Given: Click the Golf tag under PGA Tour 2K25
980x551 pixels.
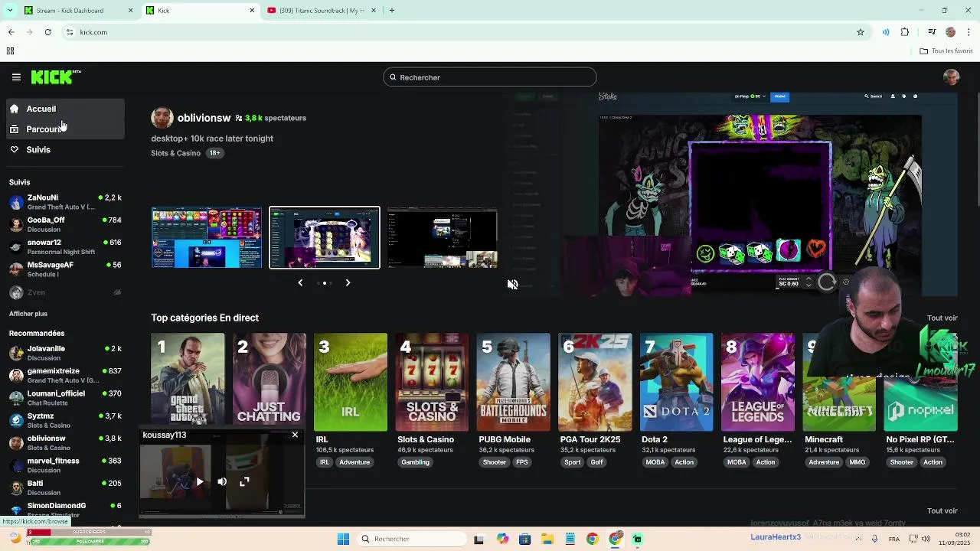Looking at the screenshot, I should click(596, 462).
